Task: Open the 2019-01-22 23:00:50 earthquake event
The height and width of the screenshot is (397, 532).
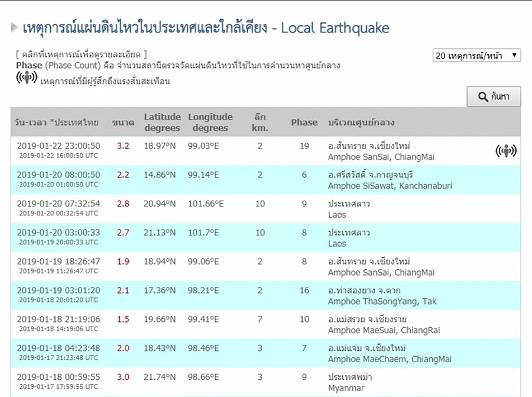Action: pyautogui.click(x=265, y=151)
